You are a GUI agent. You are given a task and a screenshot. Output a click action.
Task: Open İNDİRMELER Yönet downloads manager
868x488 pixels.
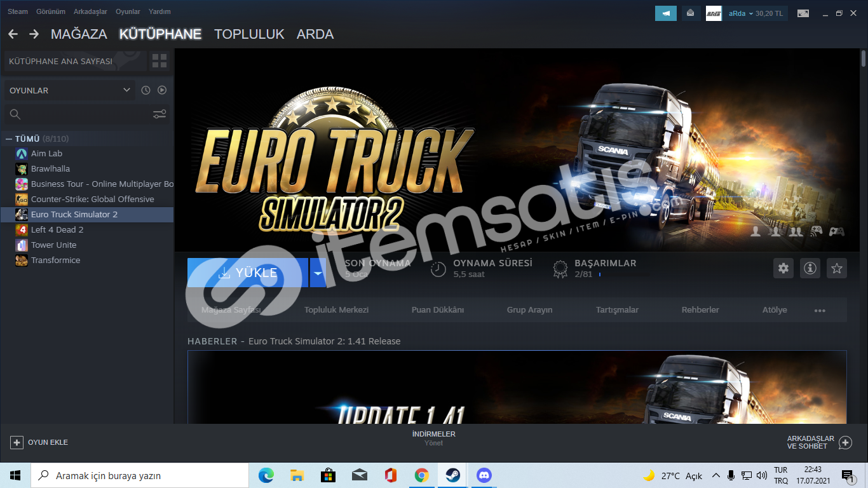coord(434,438)
